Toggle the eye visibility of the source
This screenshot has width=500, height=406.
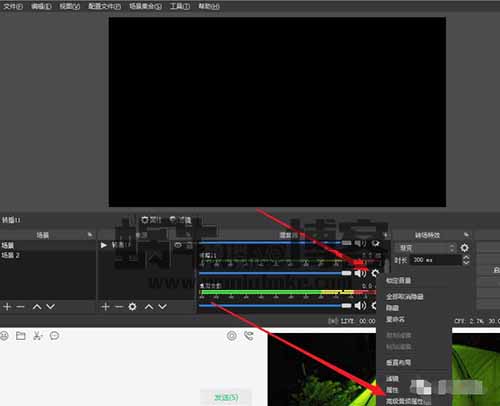178,245
